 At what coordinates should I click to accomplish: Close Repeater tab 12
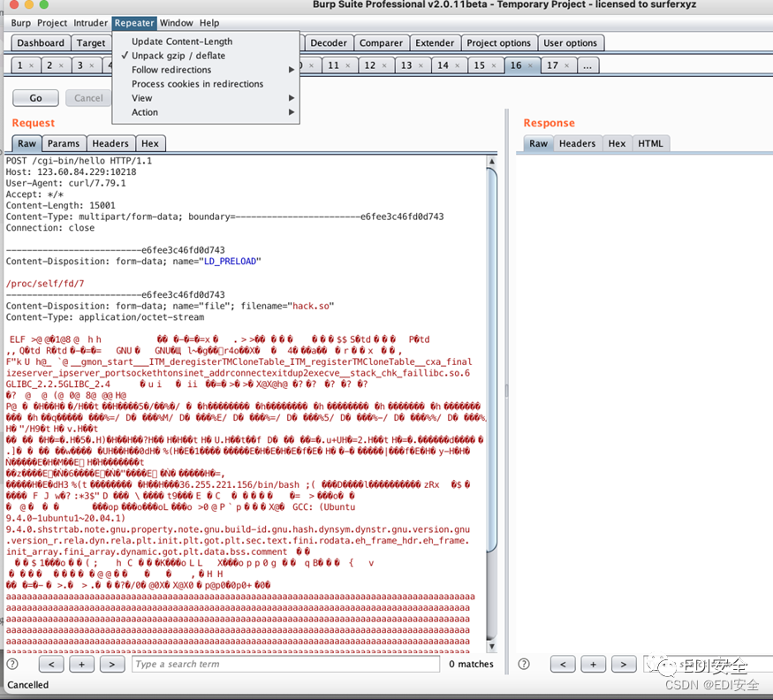point(384,65)
